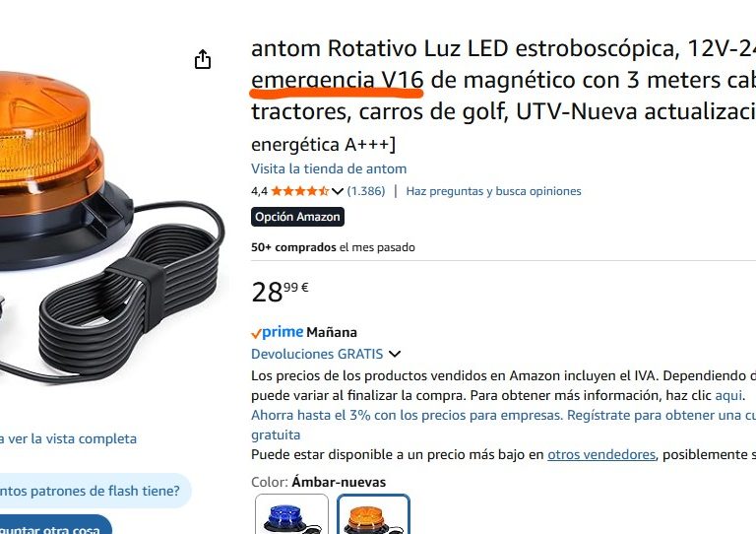Select the blue beacon color swatch

(x=291, y=514)
